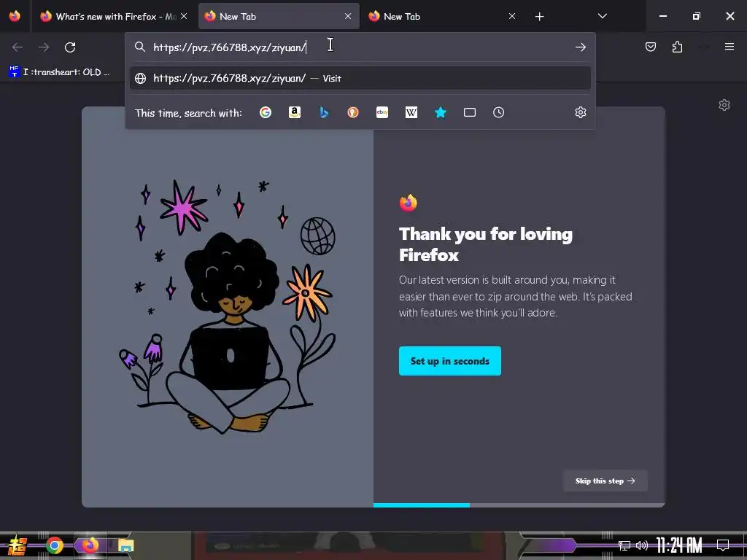Open the notification center icon
The width and height of the screenshot is (747, 560).
(x=723, y=545)
